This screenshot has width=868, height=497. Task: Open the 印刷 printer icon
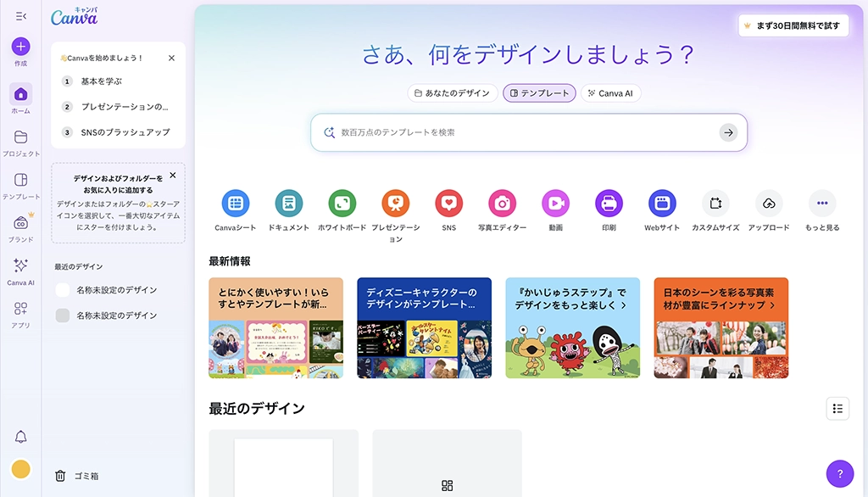pos(609,204)
